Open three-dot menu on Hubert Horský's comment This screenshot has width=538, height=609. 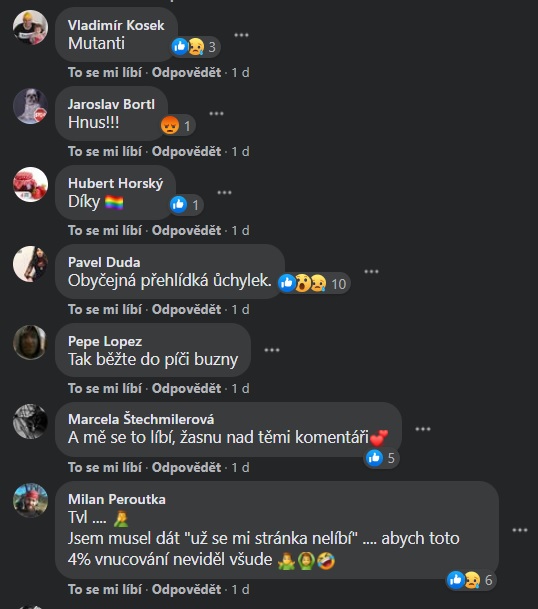[225, 193]
